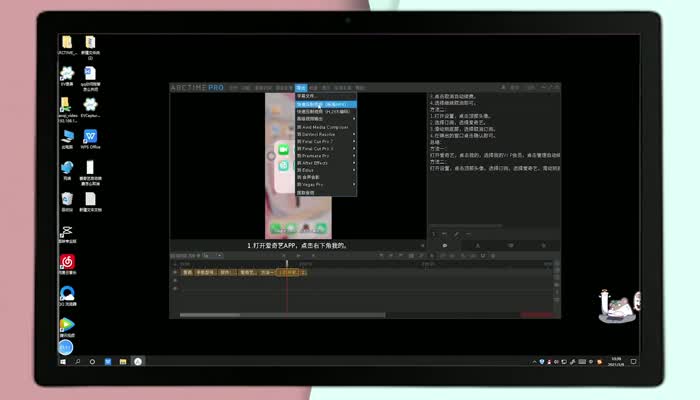Screen dimensions: 700x400
Task: Open the second folder icon on desktop top row
Action: coord(90,47)
